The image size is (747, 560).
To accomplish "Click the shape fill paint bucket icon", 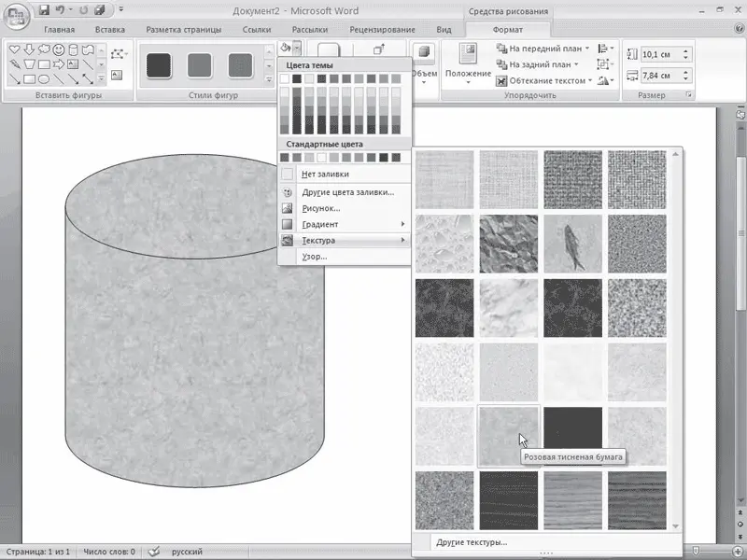I will 286,49.
